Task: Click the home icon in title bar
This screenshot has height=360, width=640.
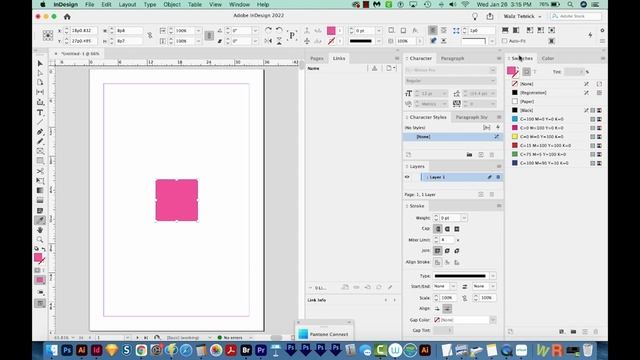Action: [x=67, y=17]
